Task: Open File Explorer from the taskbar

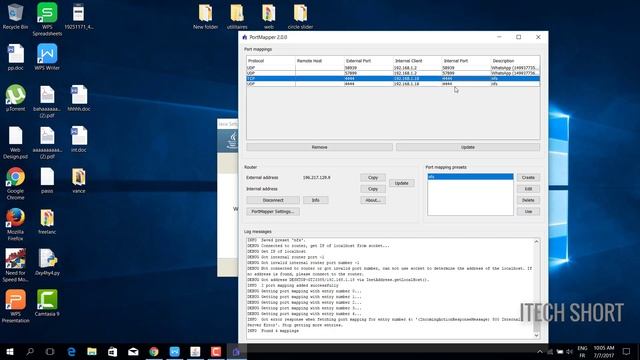Action: click(x=92, y=351)
